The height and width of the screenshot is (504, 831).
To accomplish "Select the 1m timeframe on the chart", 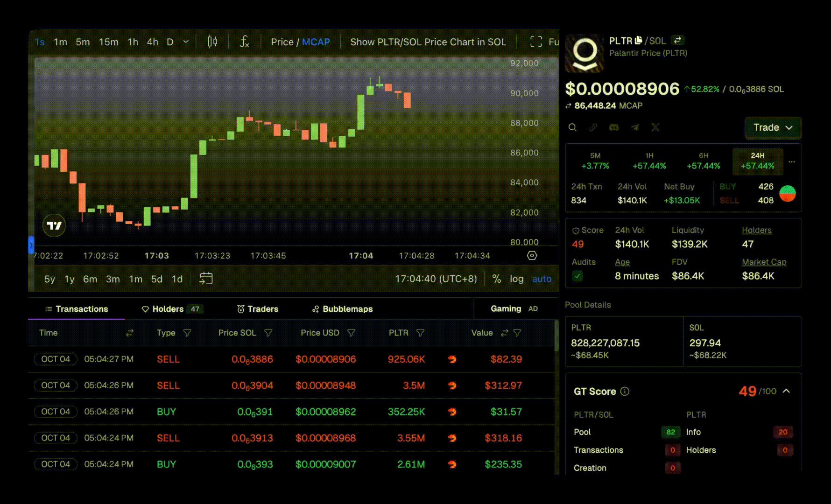I will [61, 42].
